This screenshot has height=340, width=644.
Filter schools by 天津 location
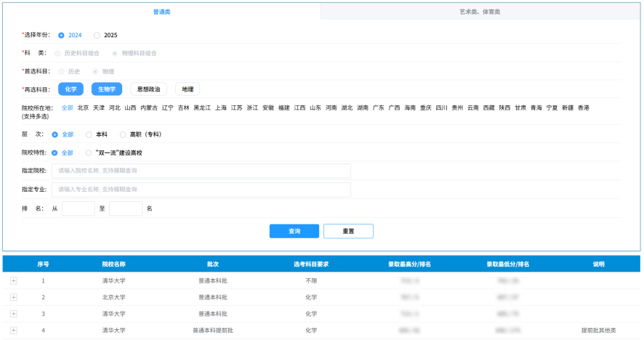[x=99, y=108]
